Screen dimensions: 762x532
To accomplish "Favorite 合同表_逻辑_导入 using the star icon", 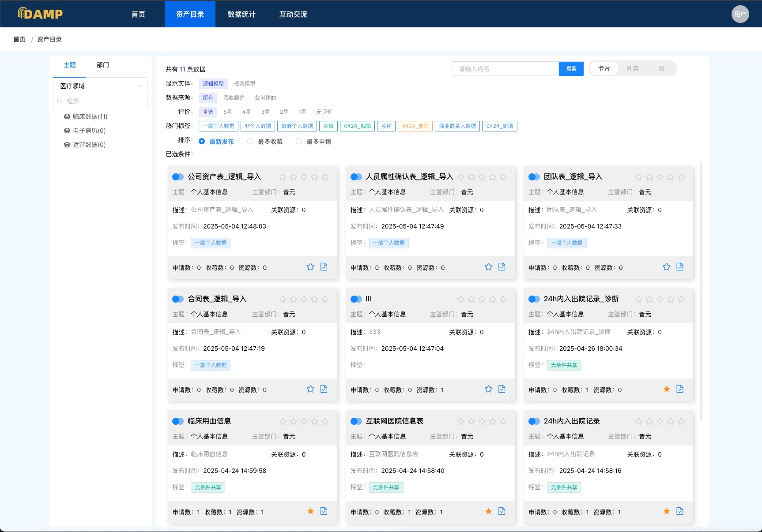I will tap(310, 389).
